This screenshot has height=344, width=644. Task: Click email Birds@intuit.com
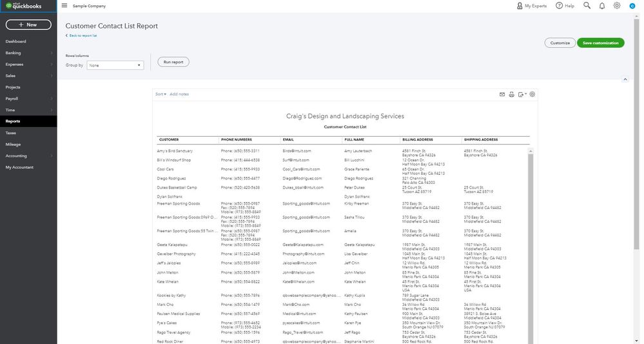click(297, 151)
